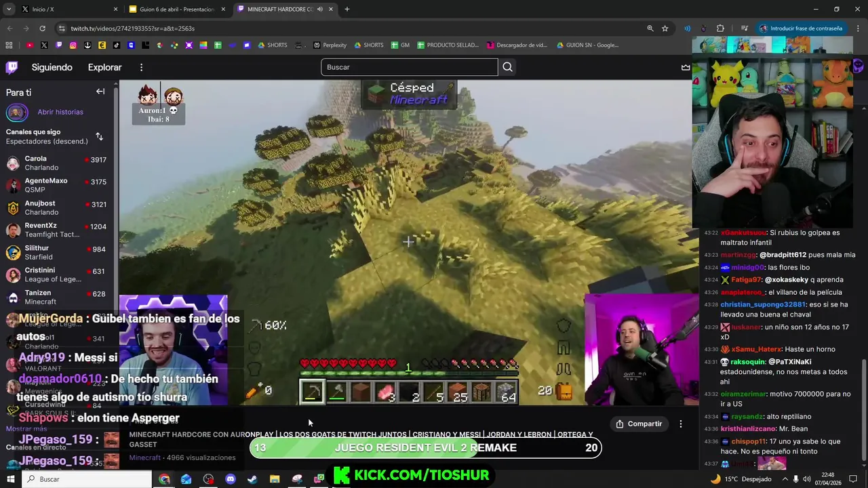868x488 pixels.
Task: Mute the Minecraft Hardcore tab audio
Action: [320, 9]
